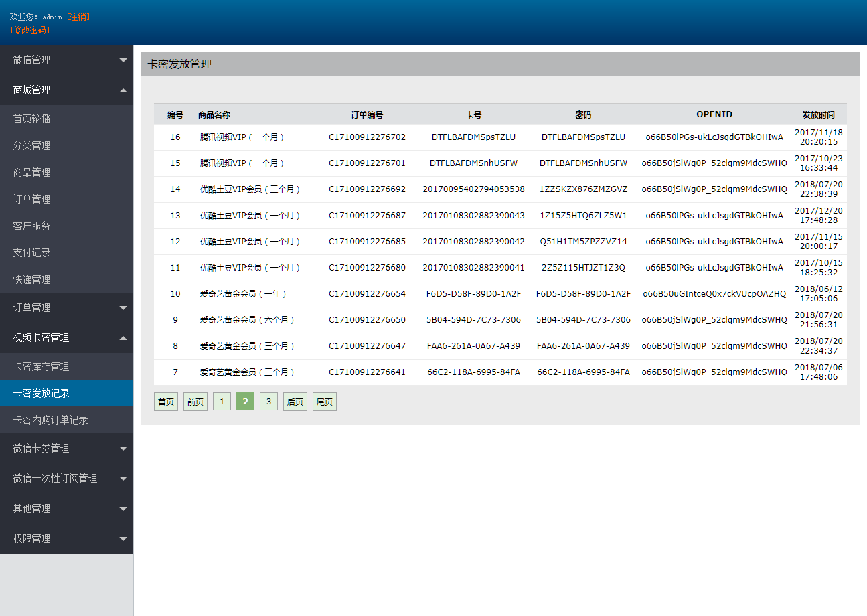Screen dimensions: 867x616
Task: Select 卡密发放记录 menu item
Action: 66,393
